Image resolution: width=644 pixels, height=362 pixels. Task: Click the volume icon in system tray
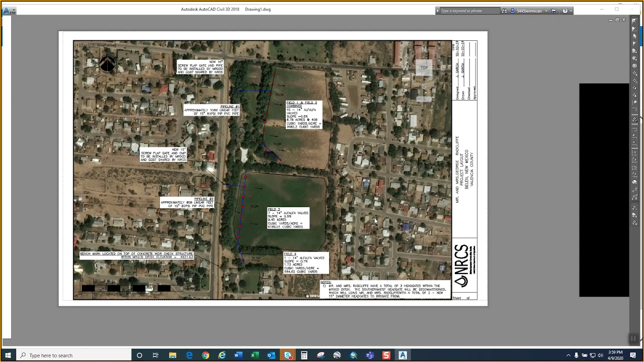pyautogui.click(x=600, y=355)
